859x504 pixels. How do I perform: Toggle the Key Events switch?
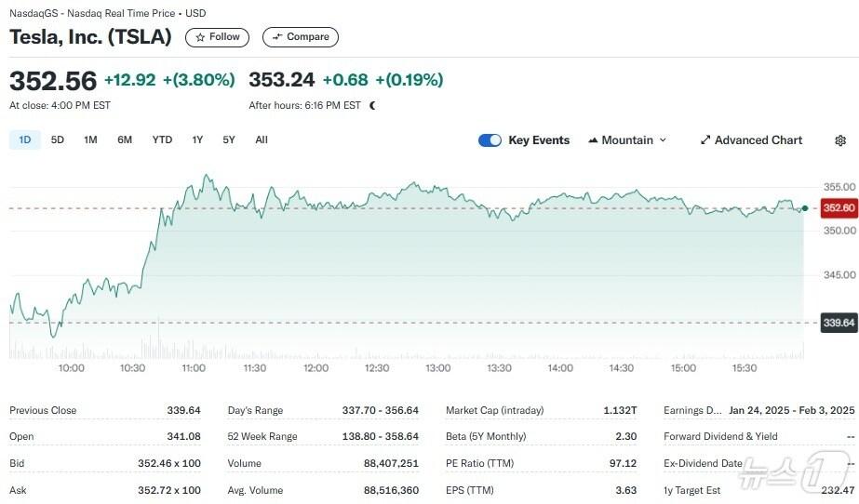pyautogui.click(x=490, y=140)
